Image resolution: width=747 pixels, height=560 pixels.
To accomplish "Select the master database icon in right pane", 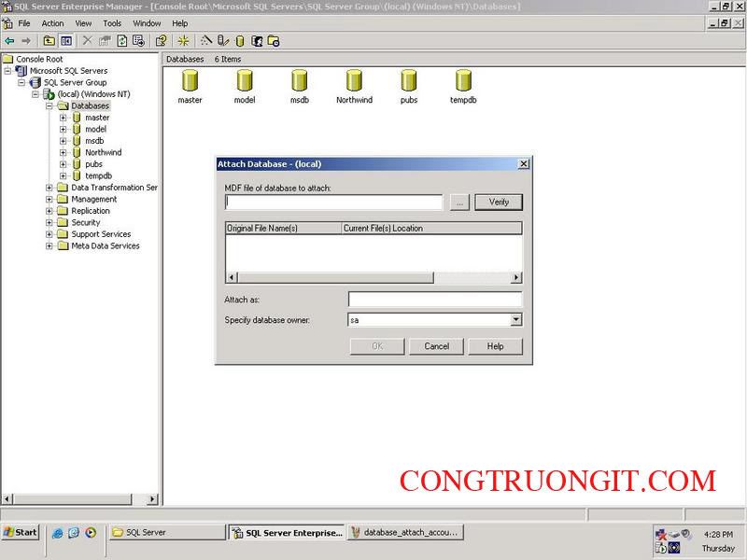I will 190,80.
